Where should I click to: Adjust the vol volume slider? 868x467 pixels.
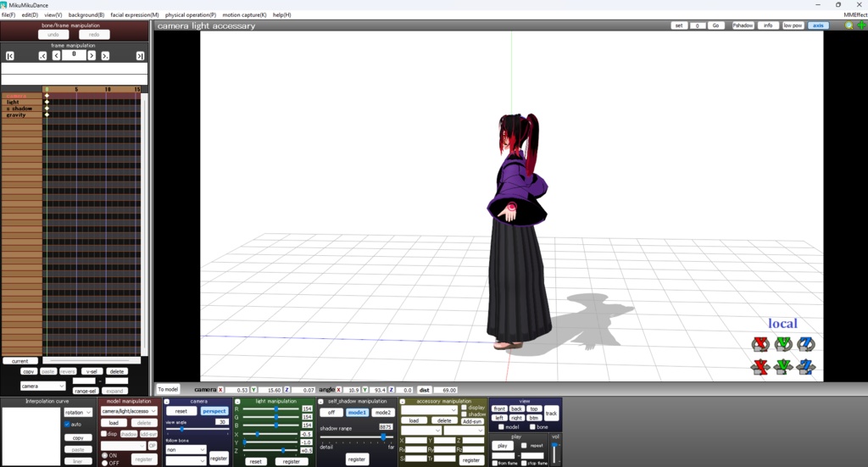point(554,453)
